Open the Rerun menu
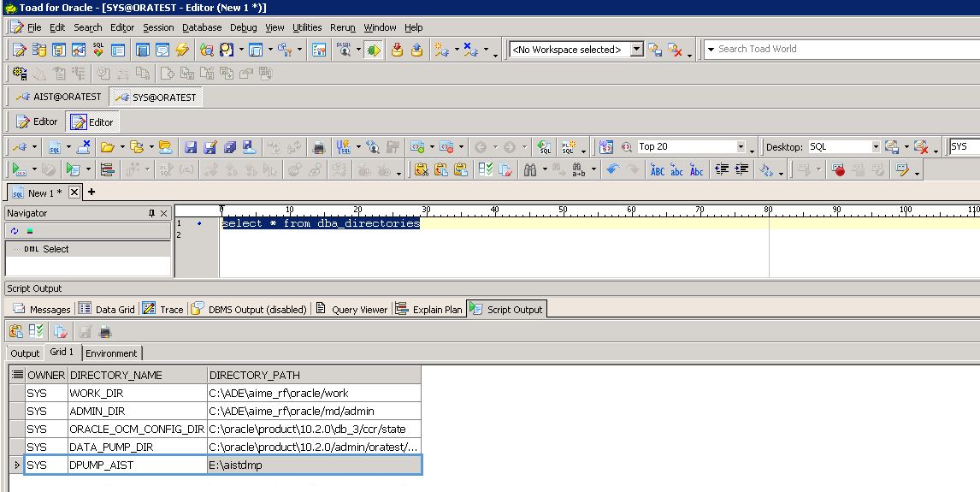 click(x=343, y=27)
